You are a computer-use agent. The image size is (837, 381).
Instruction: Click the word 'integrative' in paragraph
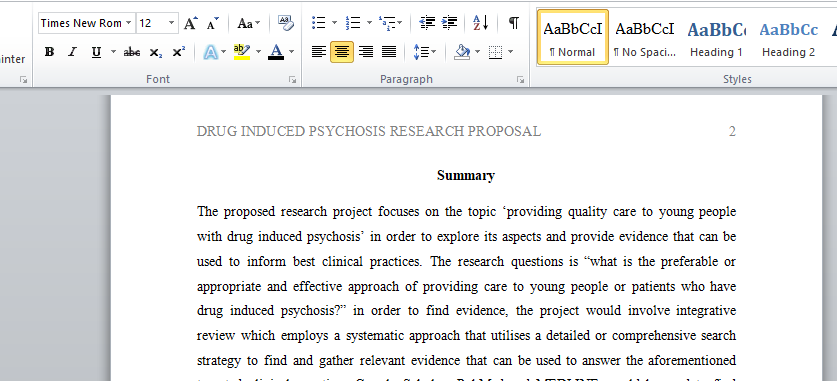[706, 311]
